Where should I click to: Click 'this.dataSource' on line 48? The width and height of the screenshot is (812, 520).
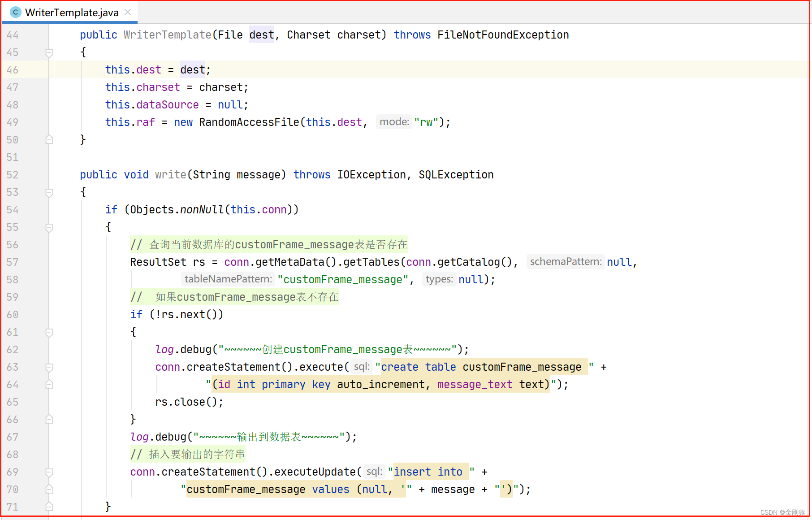pos(152,105)
